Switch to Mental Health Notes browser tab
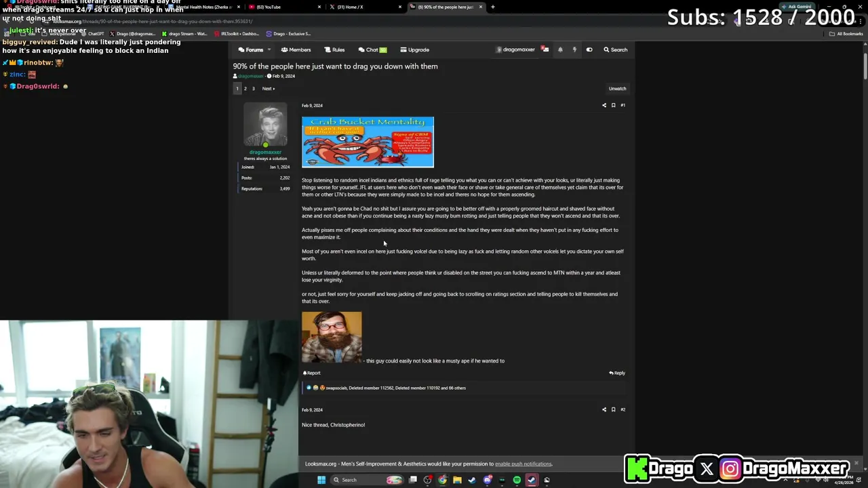 [x=203, y=7]
